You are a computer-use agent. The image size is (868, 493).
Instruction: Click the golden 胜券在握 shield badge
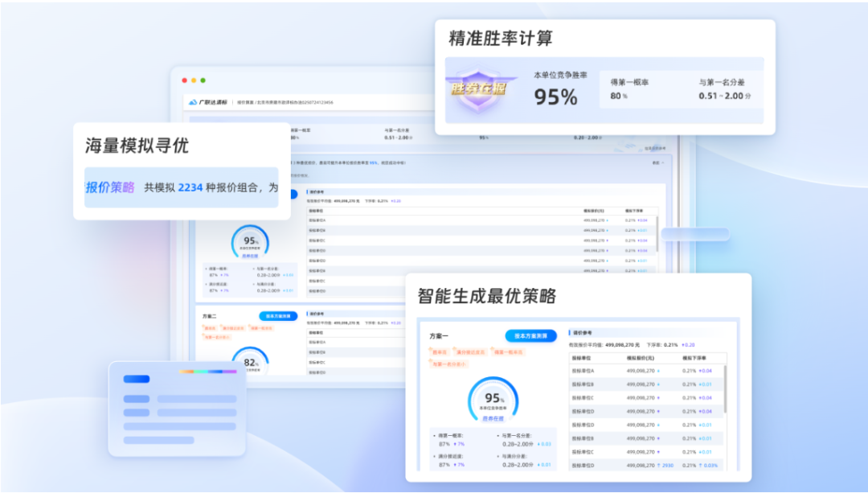[478, 90]
